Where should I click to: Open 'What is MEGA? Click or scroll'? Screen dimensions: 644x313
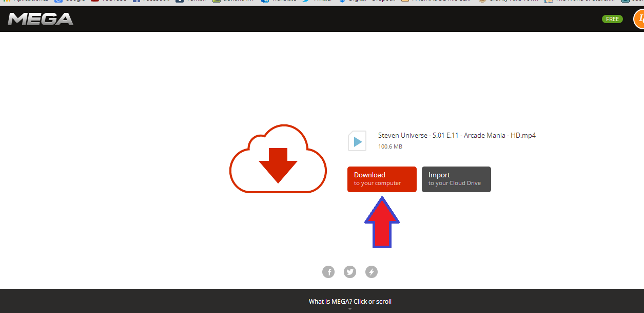click(350, 302)
